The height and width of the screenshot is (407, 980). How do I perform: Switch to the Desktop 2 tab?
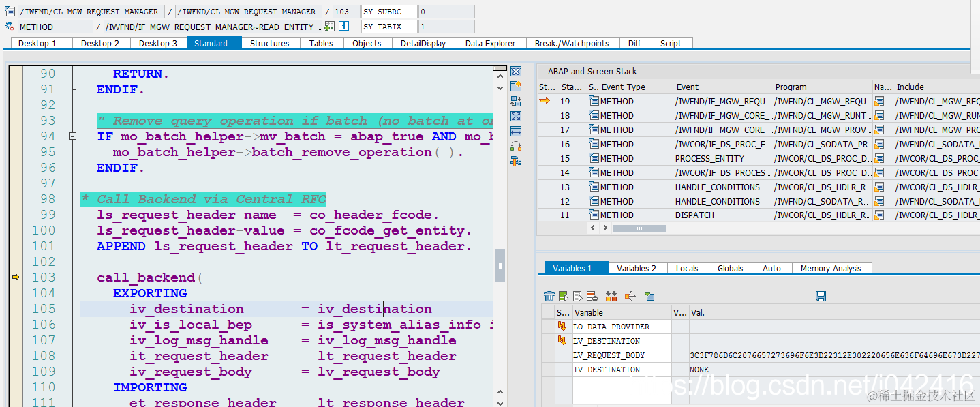pyautogui.click(x=99, y=43)
